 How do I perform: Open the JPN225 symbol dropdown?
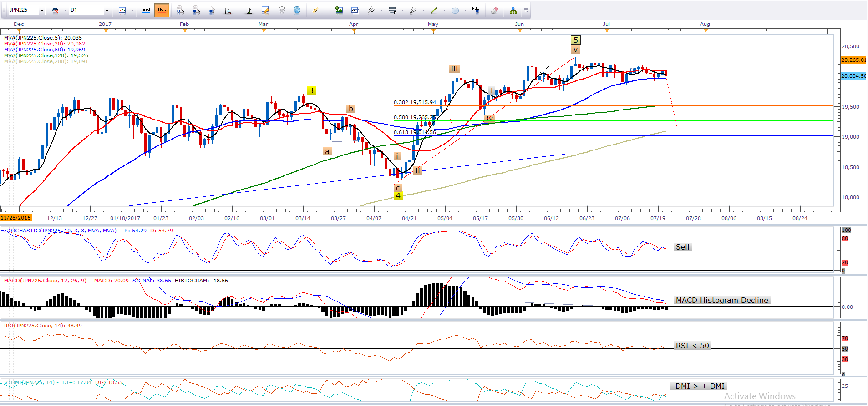point(42,10)
